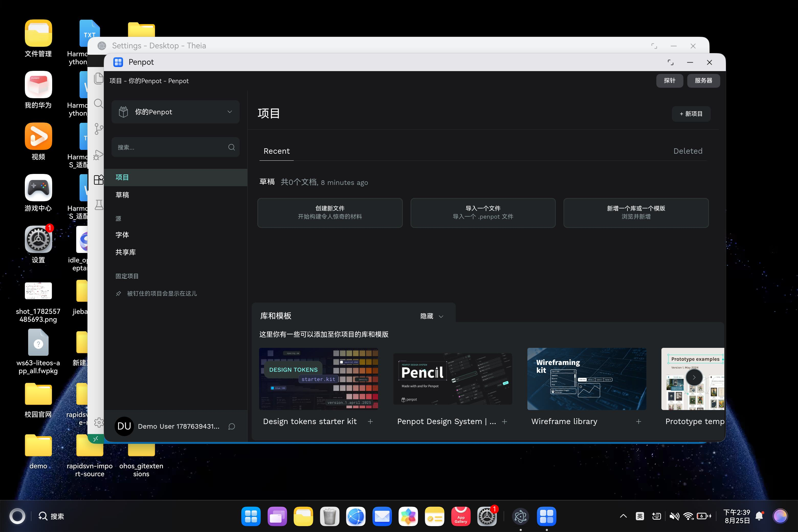The height and width of the screenshot is (532, 798).
Task: Open Theia run and debug icon
Action: [98, 154]
